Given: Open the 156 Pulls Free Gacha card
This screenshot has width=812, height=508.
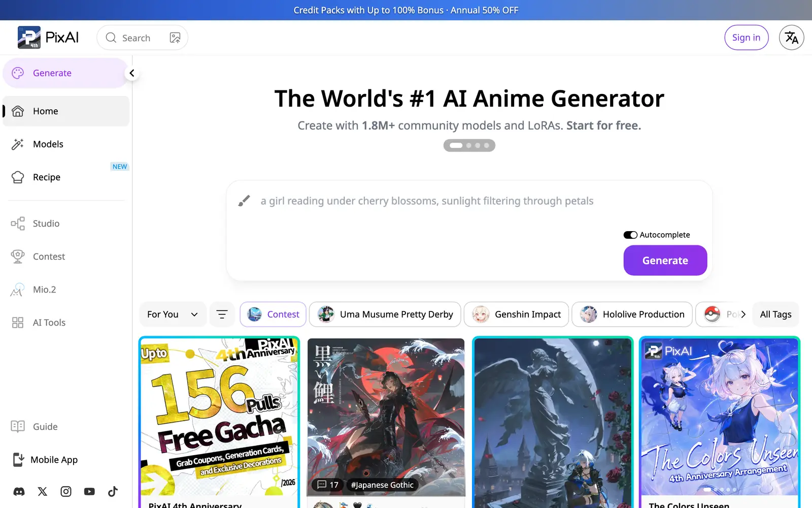Looking at the screenshot, I should coord(219,417).
